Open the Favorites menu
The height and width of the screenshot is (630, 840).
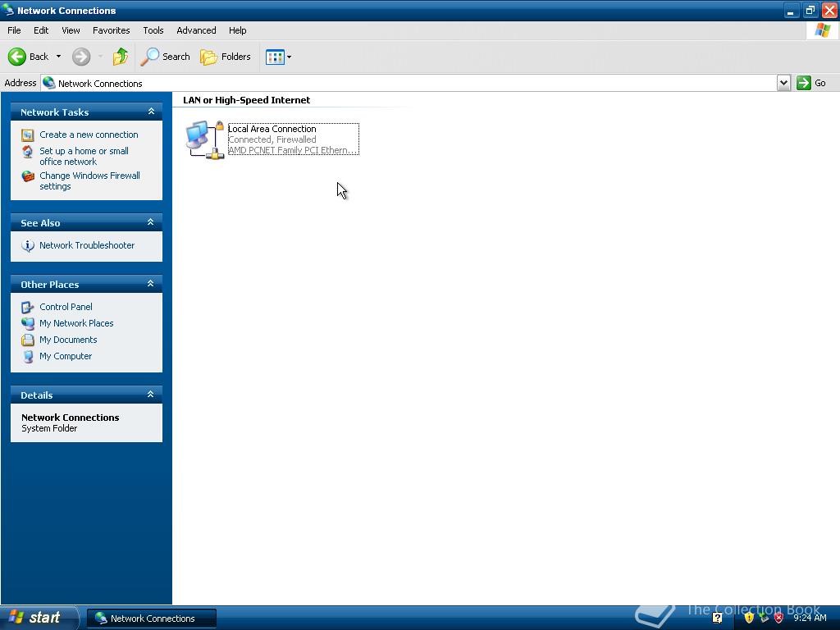click(x=111, y=30)
